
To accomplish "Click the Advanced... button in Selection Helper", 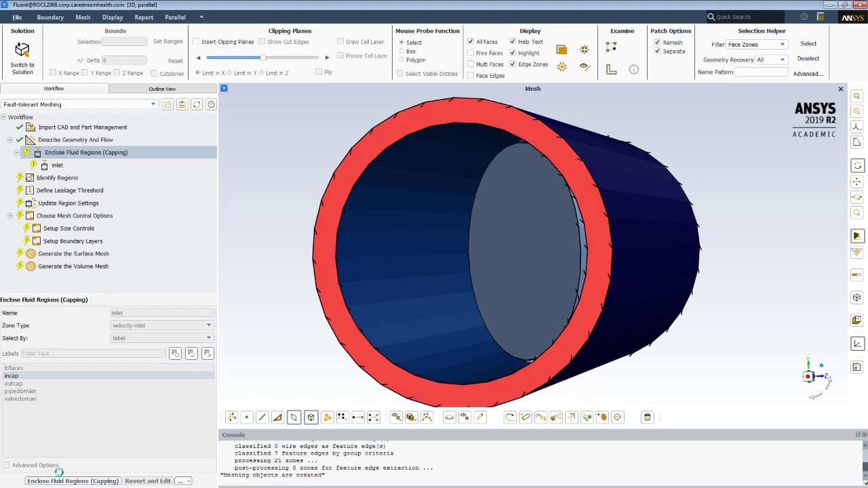I will 808,73.
